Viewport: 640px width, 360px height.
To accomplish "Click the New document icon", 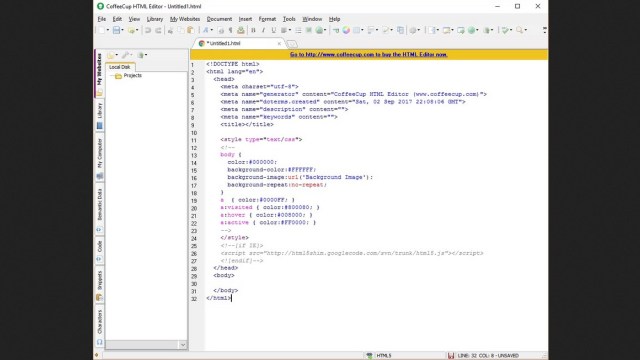I will click(x=102, y=30).
